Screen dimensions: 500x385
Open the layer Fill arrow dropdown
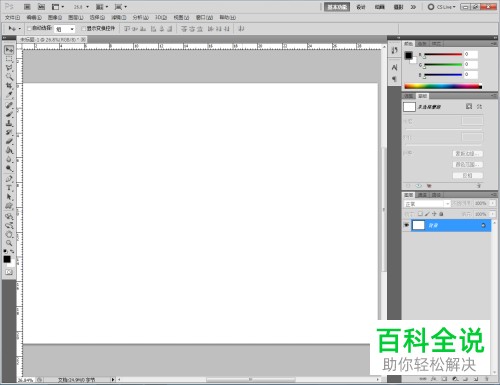click(493, 214)
